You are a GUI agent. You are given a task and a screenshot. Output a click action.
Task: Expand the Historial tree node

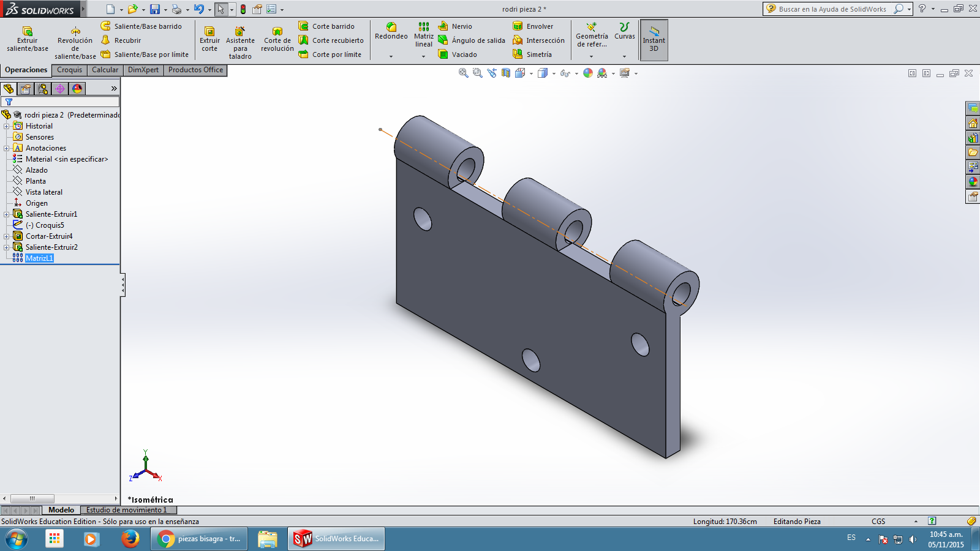coord(7,126)
